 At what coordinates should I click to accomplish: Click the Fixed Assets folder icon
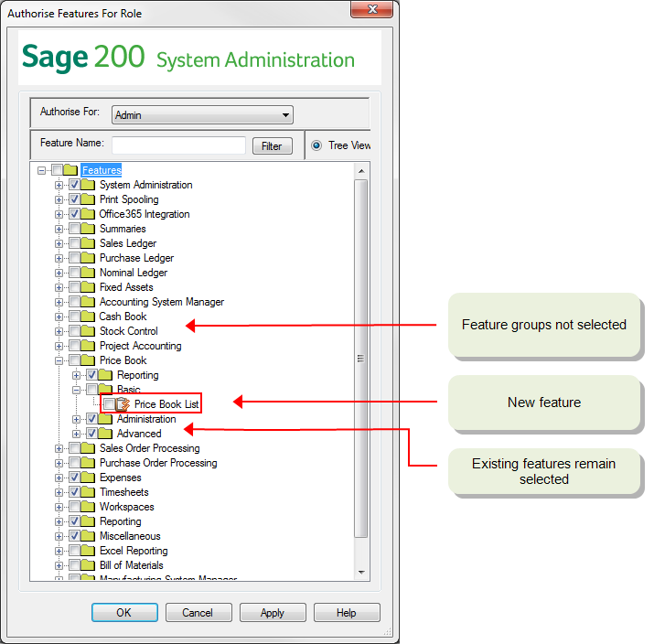88,287
